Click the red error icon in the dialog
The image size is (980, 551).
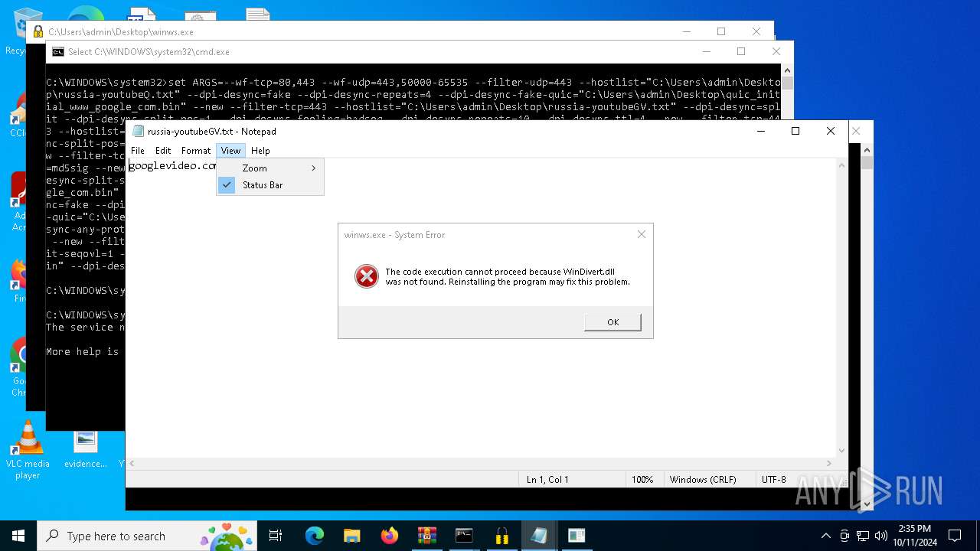tap(367, 276)
